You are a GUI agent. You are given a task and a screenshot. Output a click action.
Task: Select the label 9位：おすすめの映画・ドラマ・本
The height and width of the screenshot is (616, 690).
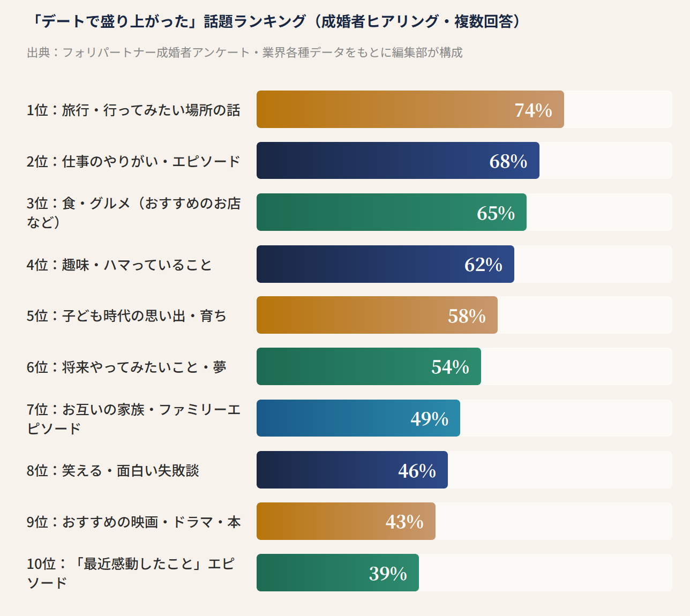pos(133,522)
